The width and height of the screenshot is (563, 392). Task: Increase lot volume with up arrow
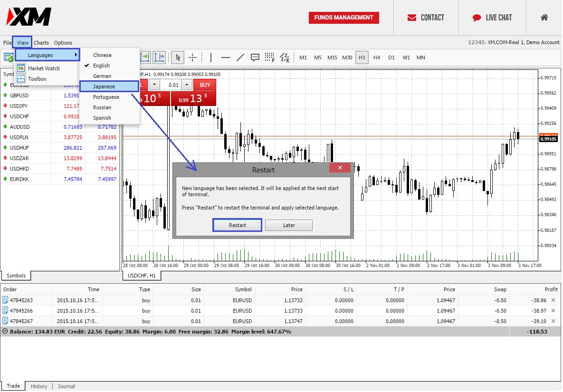point(187,85)
